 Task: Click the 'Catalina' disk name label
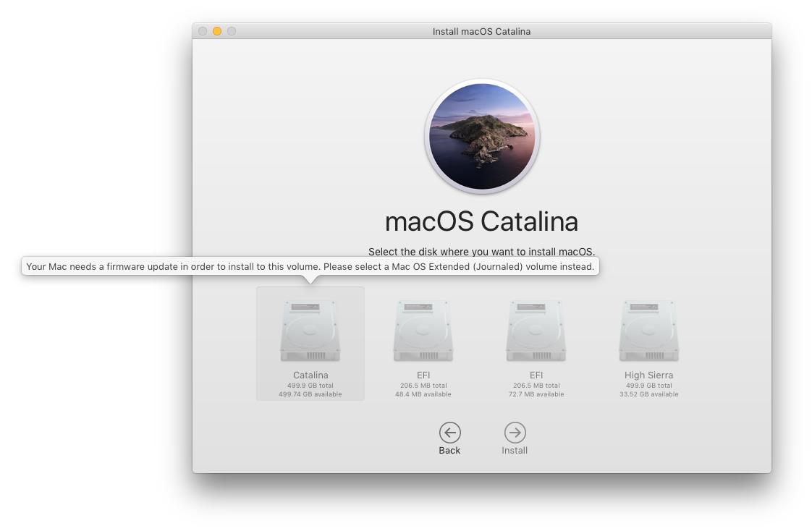tap(310, 375)
